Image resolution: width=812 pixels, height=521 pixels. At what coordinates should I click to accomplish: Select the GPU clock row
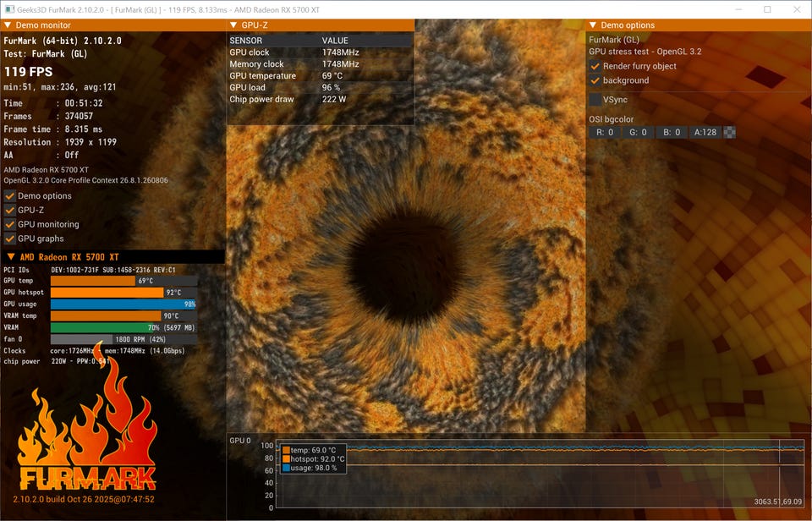[x=320, y=52]
